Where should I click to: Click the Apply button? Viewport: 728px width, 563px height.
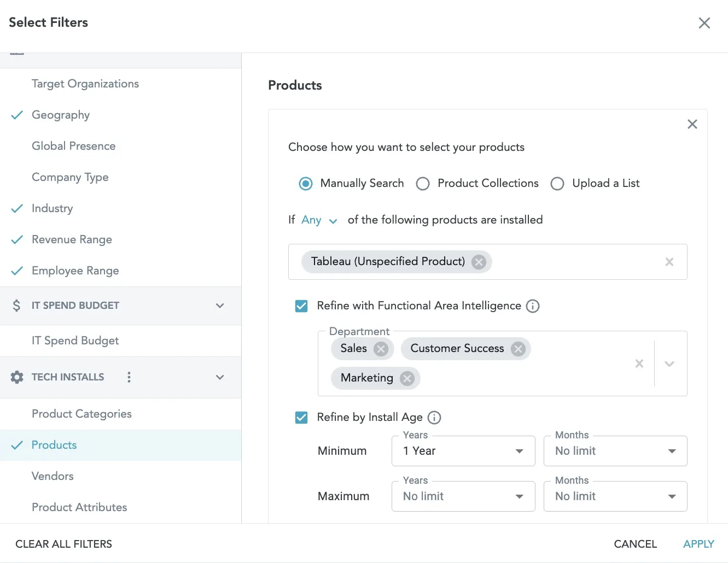pyautogui.click(x=698, y=544)
